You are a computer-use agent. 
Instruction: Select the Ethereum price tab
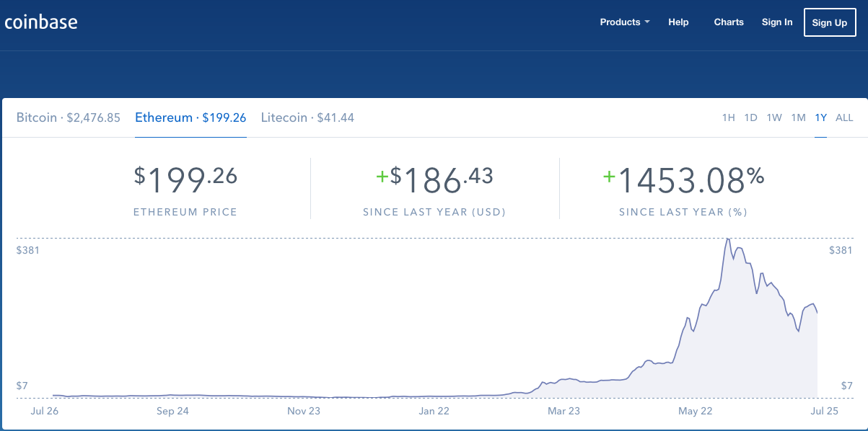pos(190,117)
